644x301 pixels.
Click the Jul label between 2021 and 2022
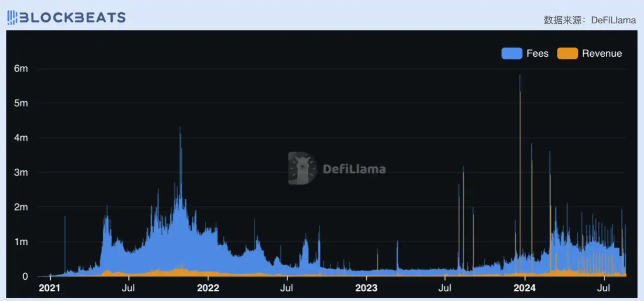(x=129, y=288)
